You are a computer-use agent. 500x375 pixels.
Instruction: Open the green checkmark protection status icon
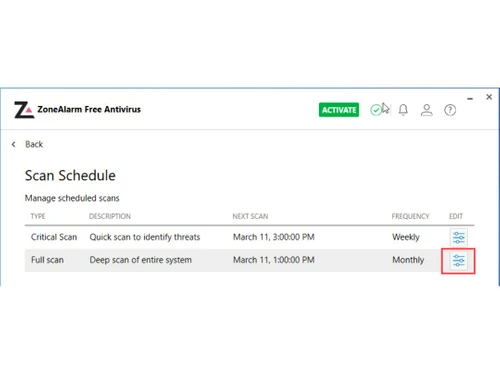(376, 110)
